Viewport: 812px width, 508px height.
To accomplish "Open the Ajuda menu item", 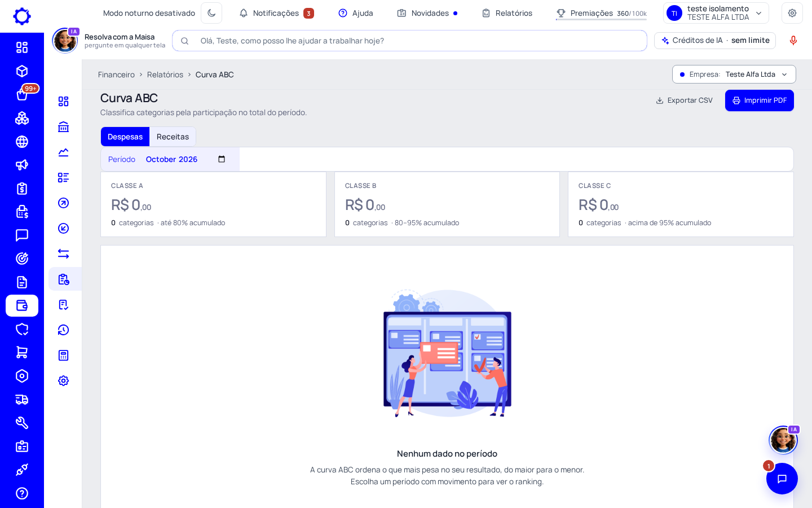I will pyautogui.click(x=356, y=13).
